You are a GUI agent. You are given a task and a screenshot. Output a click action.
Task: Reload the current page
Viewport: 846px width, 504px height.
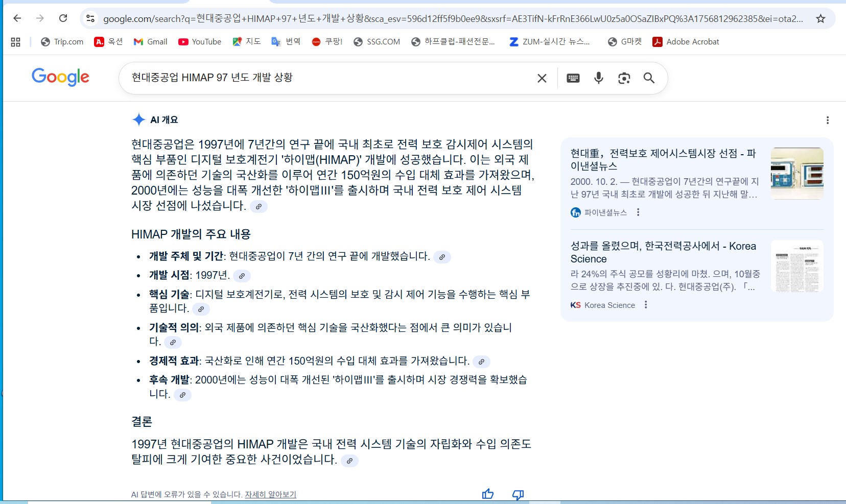tap(63, 18)
